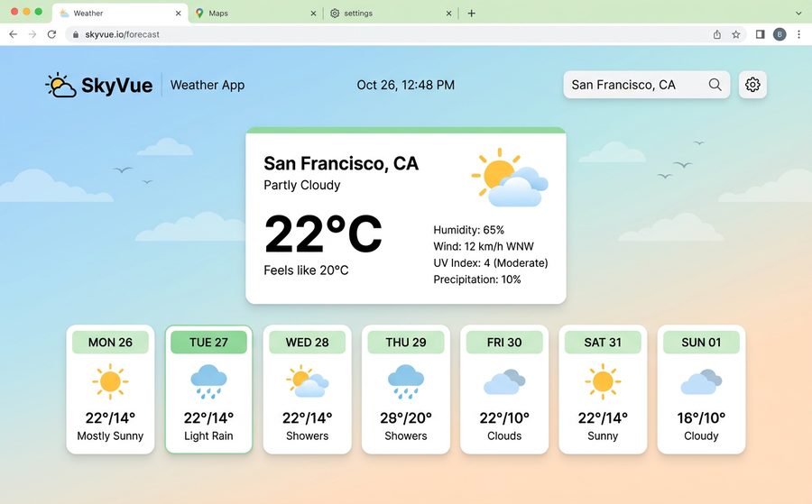Click the padlock site info icon
Viewport: 812px width, 504px height.
click(76, 34)
